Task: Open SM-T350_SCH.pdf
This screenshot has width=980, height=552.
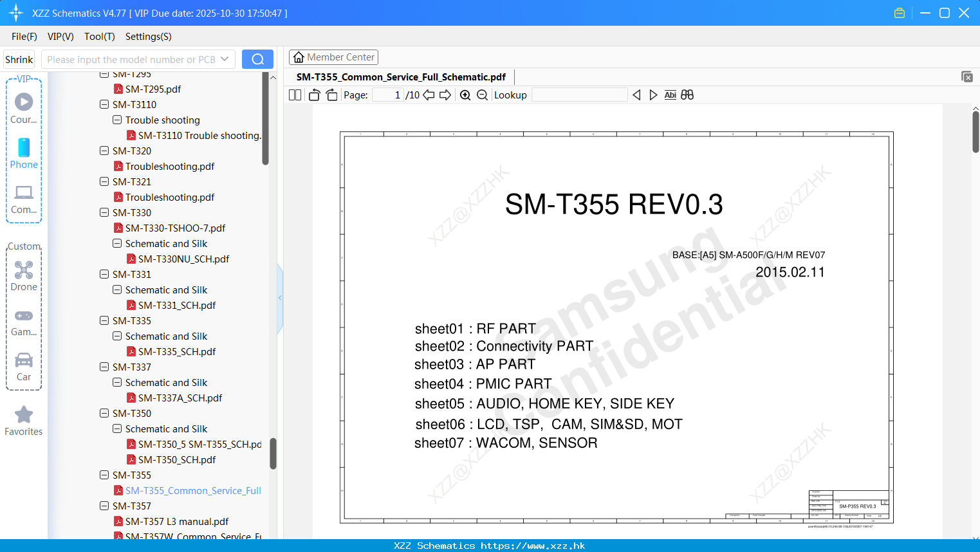Action: (x=177, y=460)
